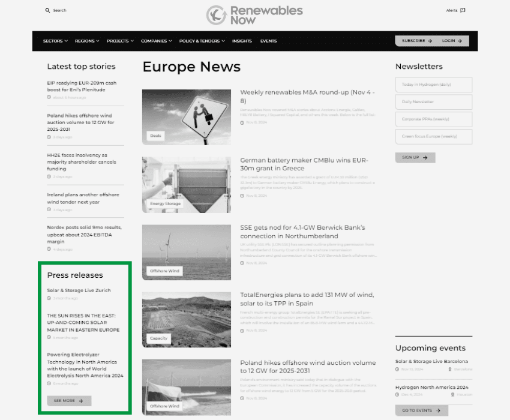Image resolution: width=510 pixels, height=420 pixels.
Task: Expand the Policy & Tenders dropdown
Action: point(202,41)
